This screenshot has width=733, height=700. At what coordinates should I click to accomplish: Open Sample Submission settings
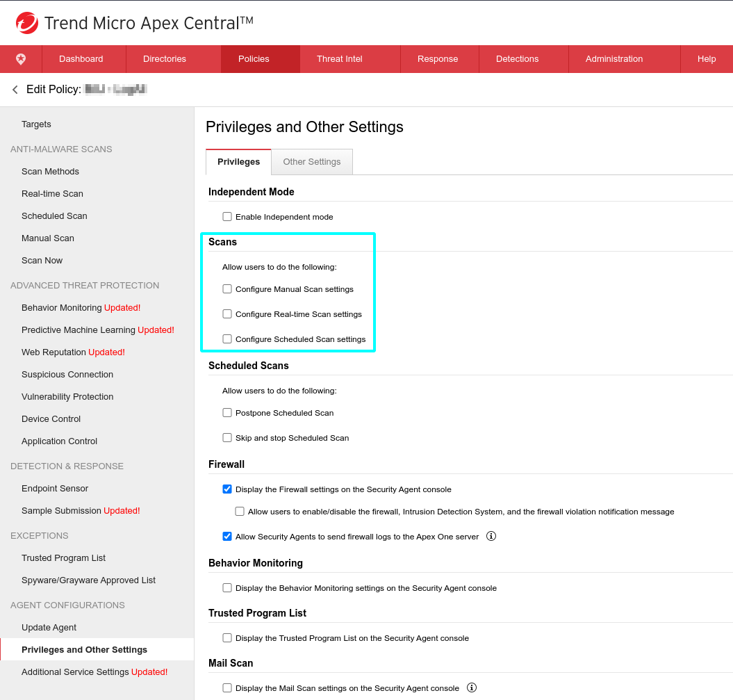[81, 511]
